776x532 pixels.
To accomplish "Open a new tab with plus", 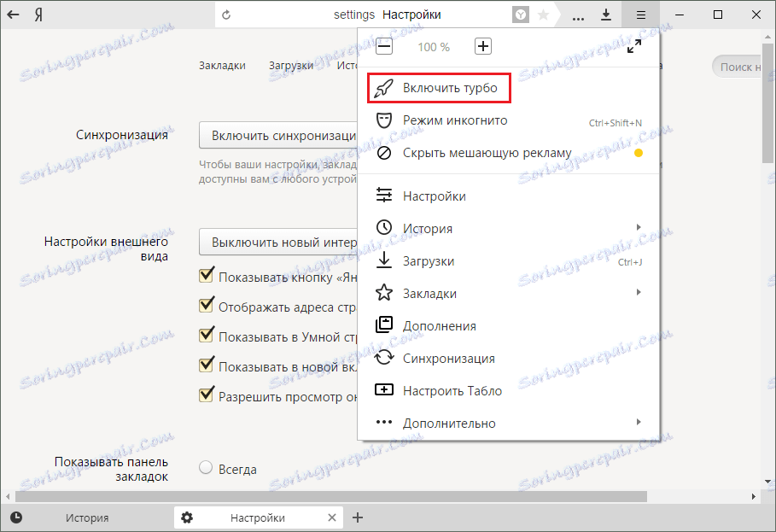I will [x=358, y=517].
